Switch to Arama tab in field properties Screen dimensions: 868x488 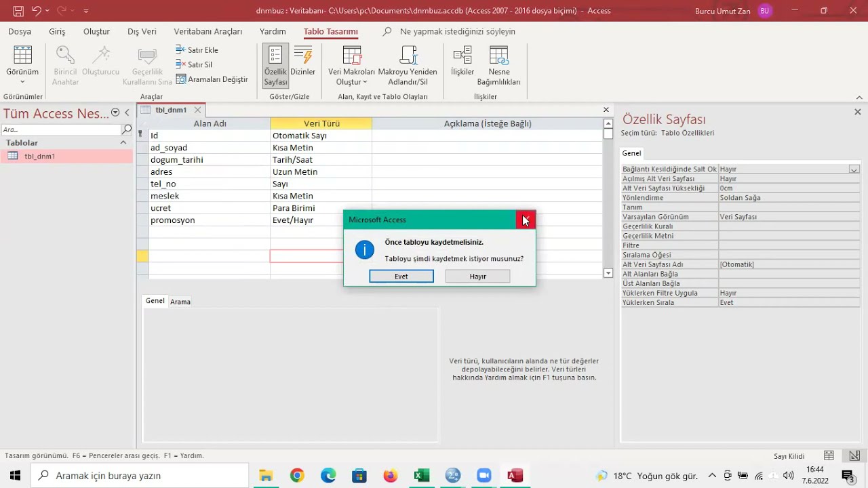[180, 302]
